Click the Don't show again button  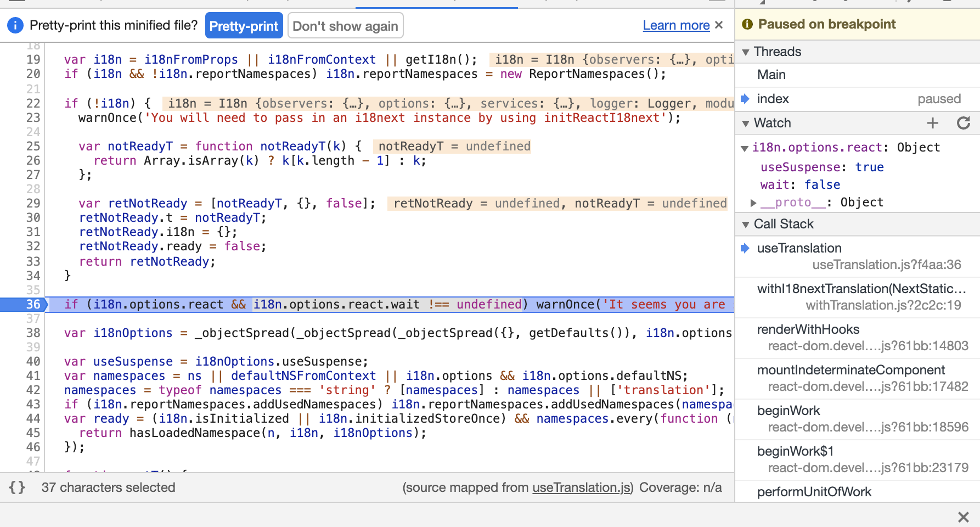click(345, 26)
